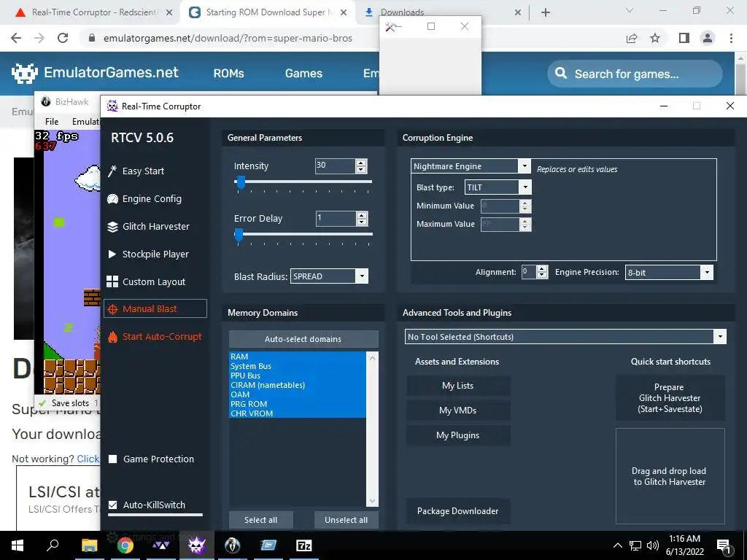Open notification center icon
747x560 pixels.
pos(723,546)
